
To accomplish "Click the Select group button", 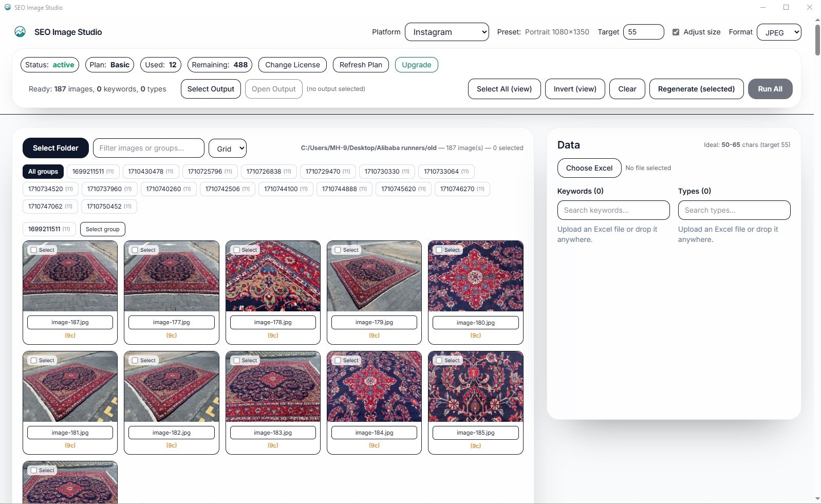I will click(103, 229).
